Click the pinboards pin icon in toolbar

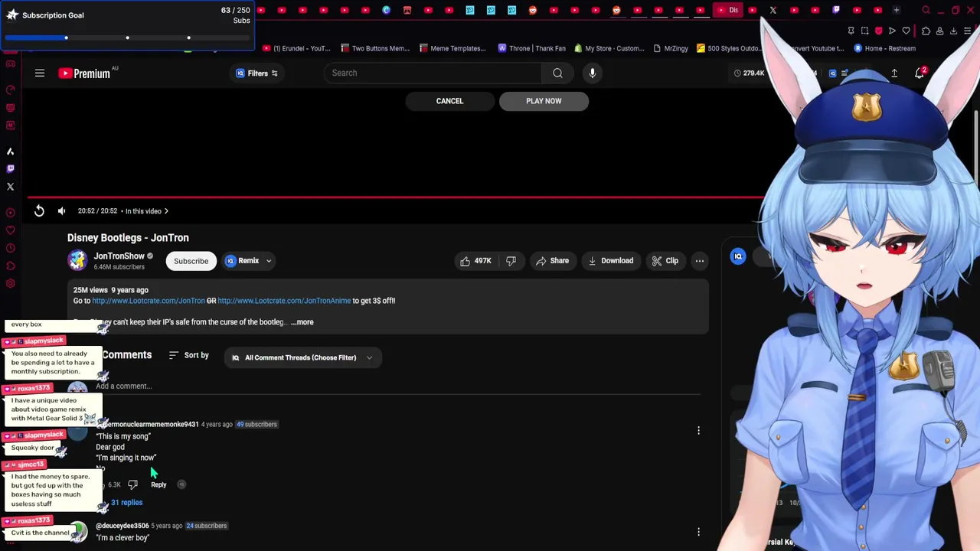pos(851,31)
